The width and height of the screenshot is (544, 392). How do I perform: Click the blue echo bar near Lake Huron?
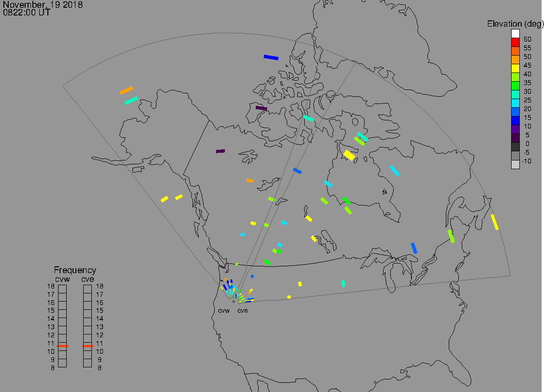[413, 248]
